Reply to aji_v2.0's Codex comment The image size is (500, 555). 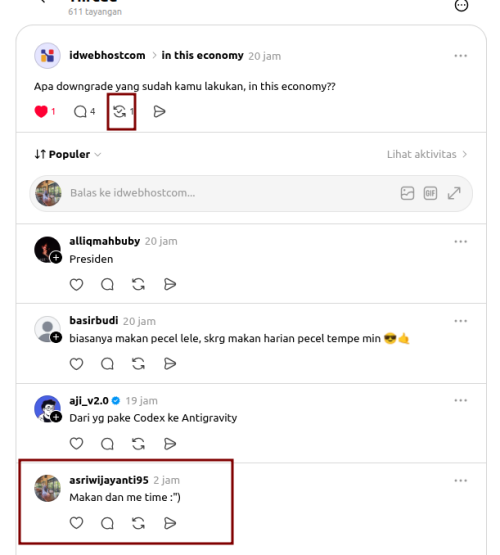[107, 444]
